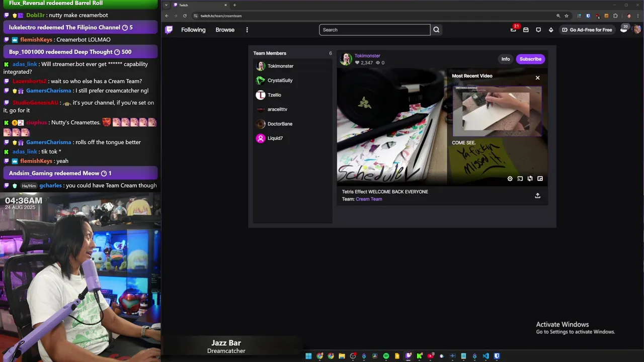This screenshot has width=644, height=362.
Task: Select team member CrystalSully
Action: click(292, 80)
